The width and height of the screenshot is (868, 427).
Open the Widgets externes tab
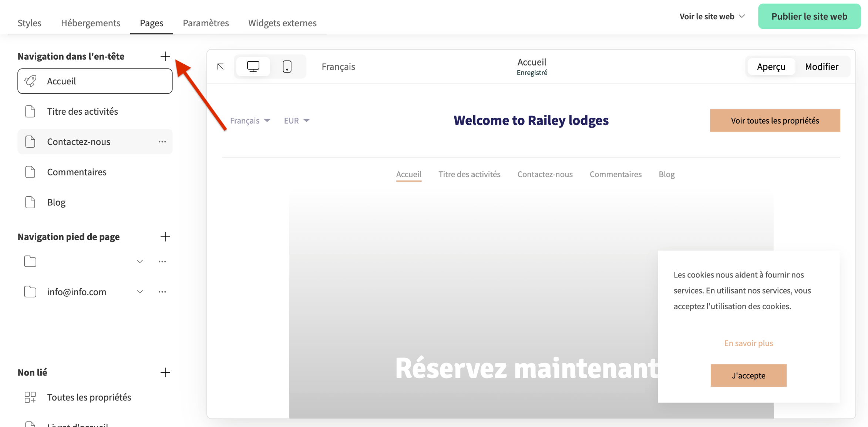tap(282, 23)
